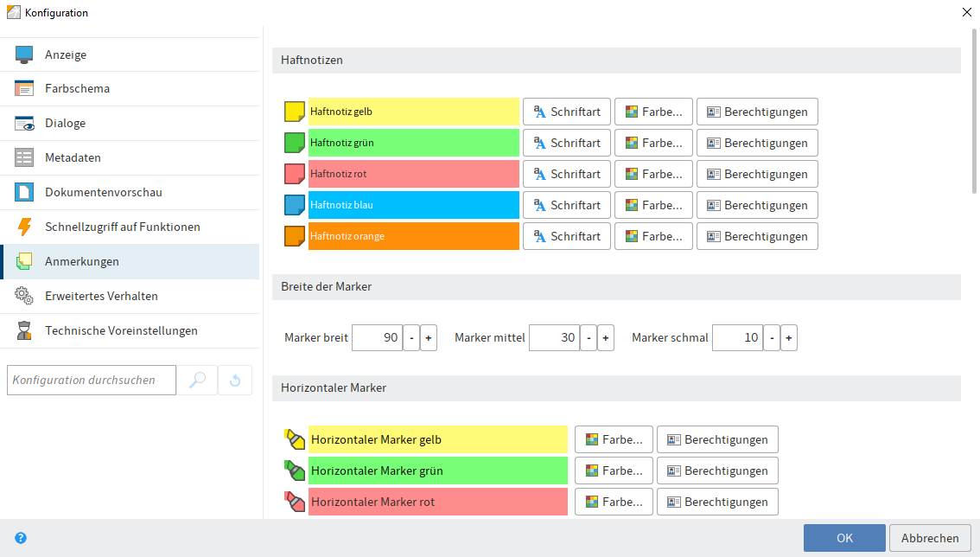The width and height of the screenshot is (980, 557).
Task: Click the vertical scrollbar of the settings panel
Action: click(974, 112)
